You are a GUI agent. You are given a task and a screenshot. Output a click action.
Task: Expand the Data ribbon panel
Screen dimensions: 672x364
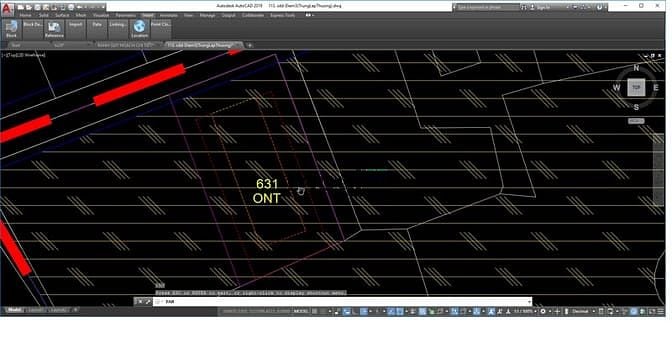pos(97,29)
